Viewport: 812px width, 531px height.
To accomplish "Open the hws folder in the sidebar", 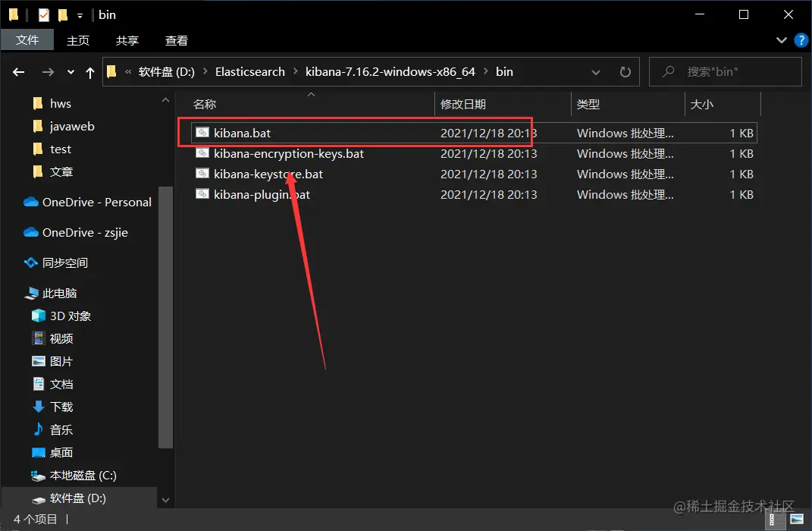I will (x=60, y=104).
